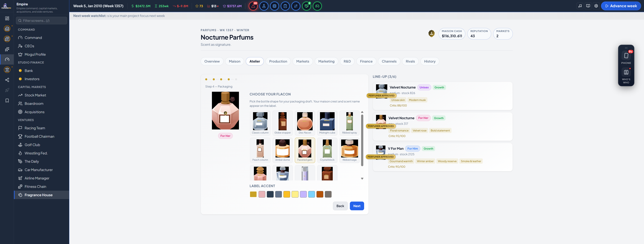Open the handshake deals icon
The width and height of the screenshot is (644, 244).
click(307, 6)
